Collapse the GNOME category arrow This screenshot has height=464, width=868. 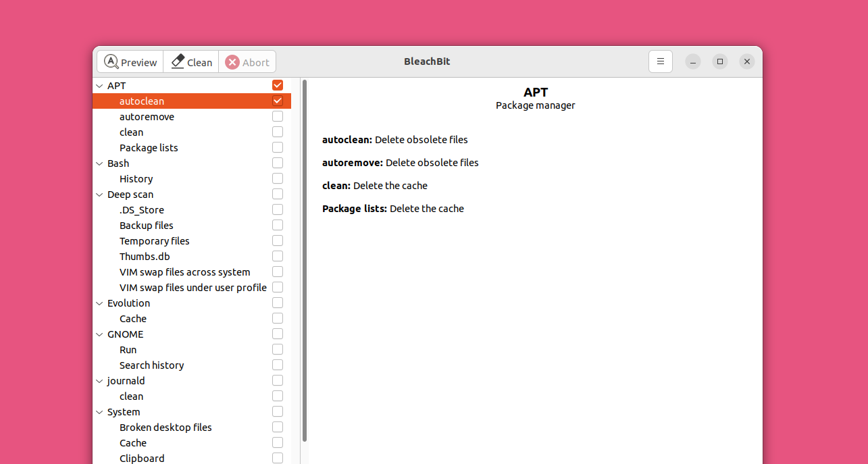pos(100,334)
